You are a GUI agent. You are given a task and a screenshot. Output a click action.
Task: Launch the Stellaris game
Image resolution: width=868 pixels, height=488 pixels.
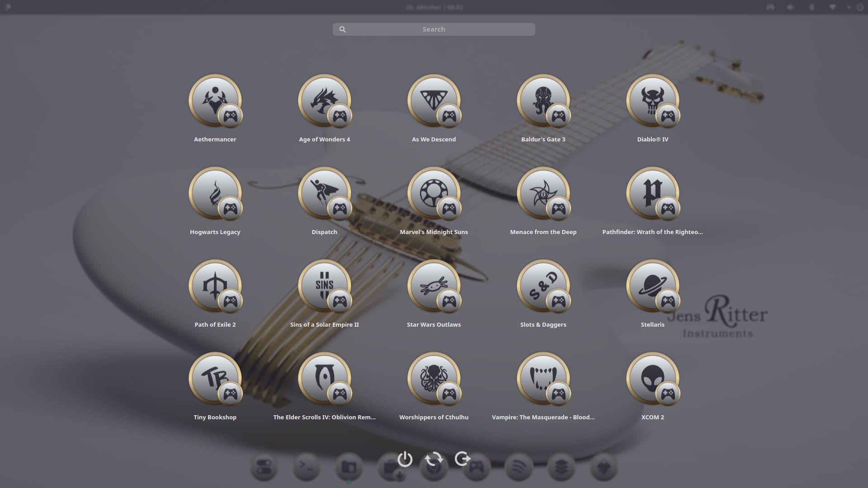(652, 286)
